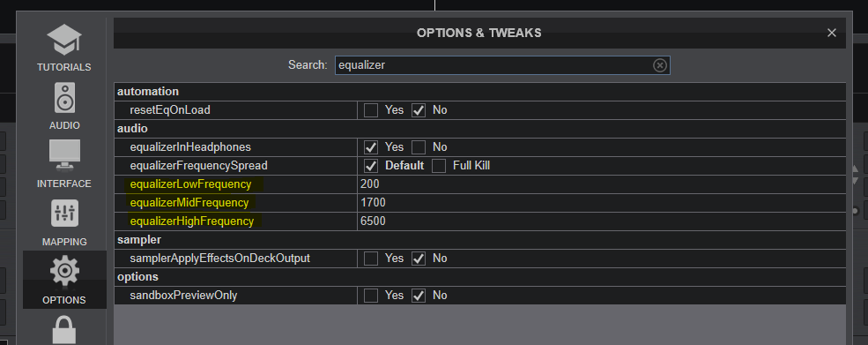Uncheck No for resetEqOnLoad

[x=419, y=110]
